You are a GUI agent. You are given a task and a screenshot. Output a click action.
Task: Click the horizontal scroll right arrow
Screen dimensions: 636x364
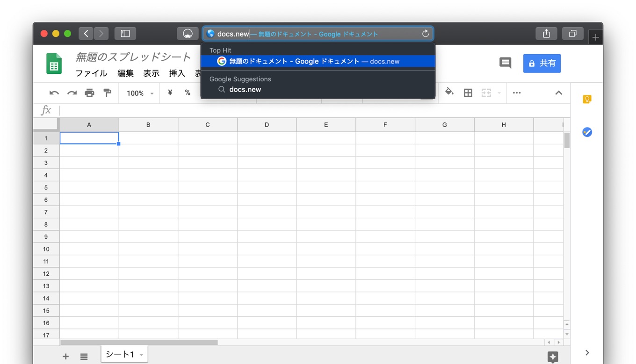pyautogui.click(x=558, y=343)
